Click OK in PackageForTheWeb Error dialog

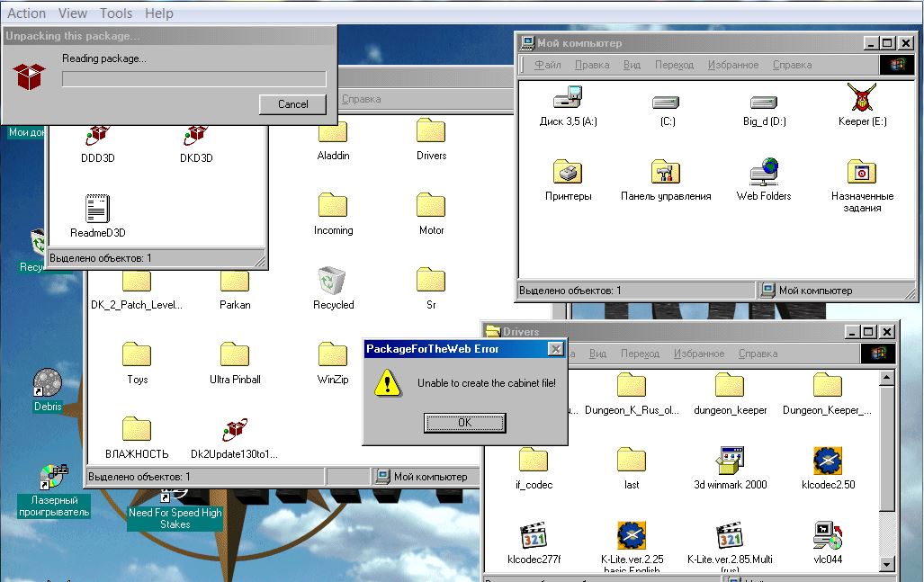pos(464,423)
